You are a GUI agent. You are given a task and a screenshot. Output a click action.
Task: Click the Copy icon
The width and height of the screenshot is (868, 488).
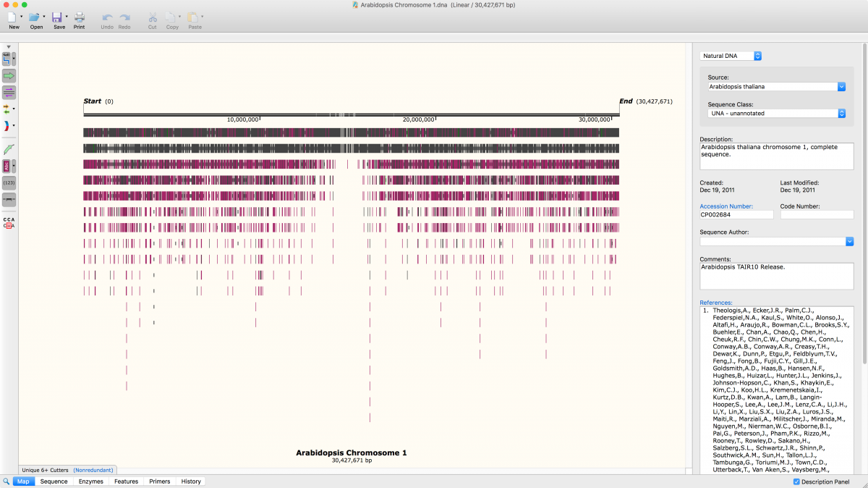point(170,17)
